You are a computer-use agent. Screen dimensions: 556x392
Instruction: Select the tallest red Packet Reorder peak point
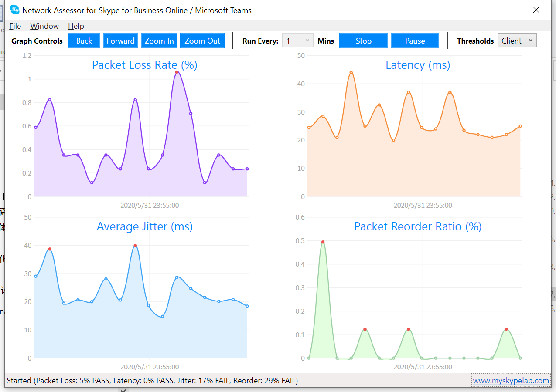click(x=323, y=242)
